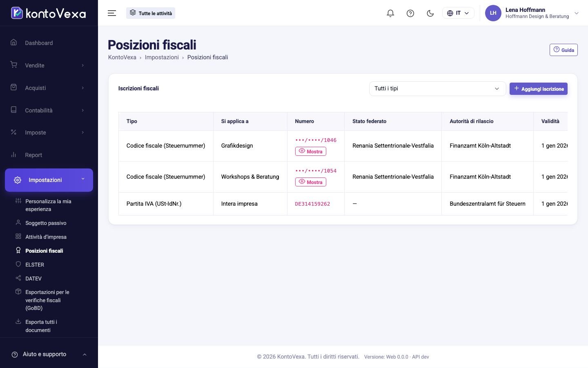Viewport: 588px width, 368px height.
Task: Click the KontoVexa logo icon
Action: pyautogui.click(x=17, y=13)
